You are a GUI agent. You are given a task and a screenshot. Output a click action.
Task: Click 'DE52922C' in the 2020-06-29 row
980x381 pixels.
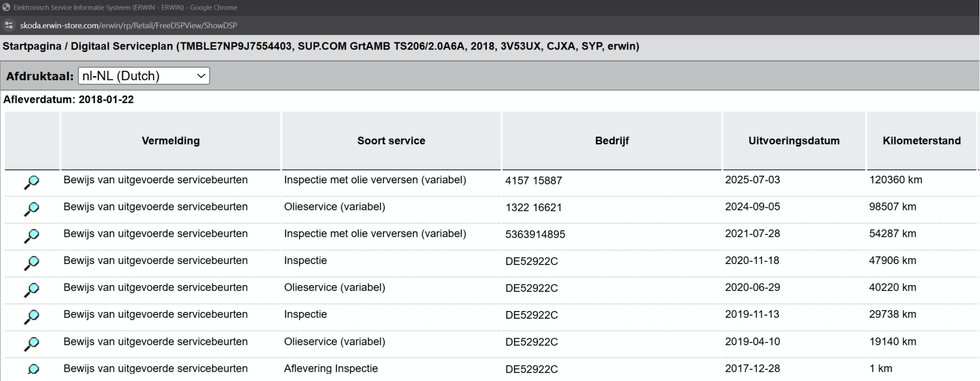coord(531,288)
